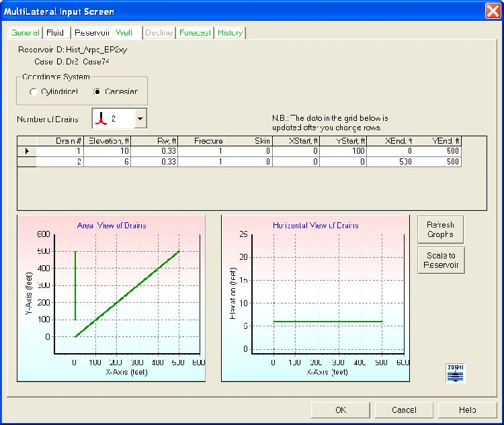
Task: Click the YStart, ft column header
Action: 343,141
